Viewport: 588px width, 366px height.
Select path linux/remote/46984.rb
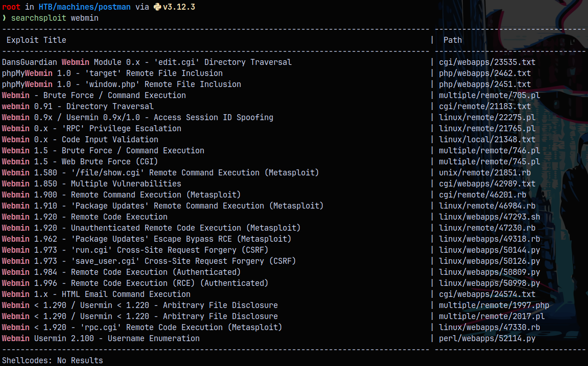[487, 206]
